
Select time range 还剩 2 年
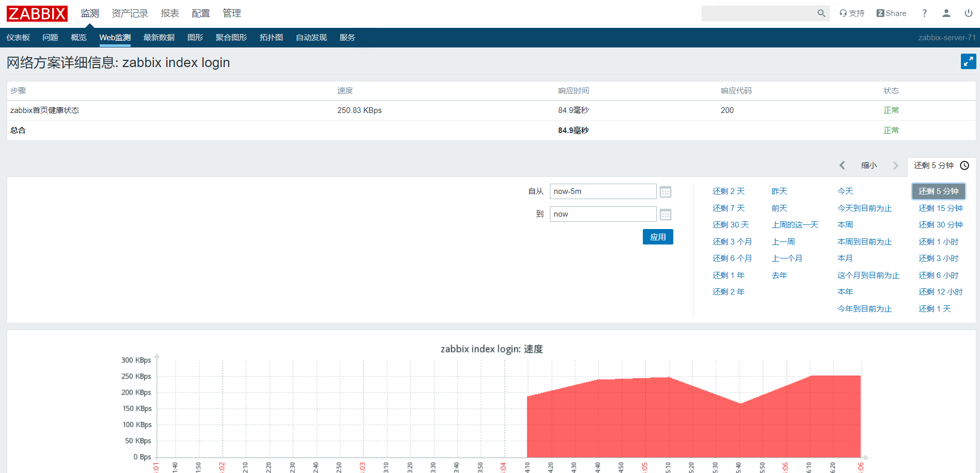(729, 292)
